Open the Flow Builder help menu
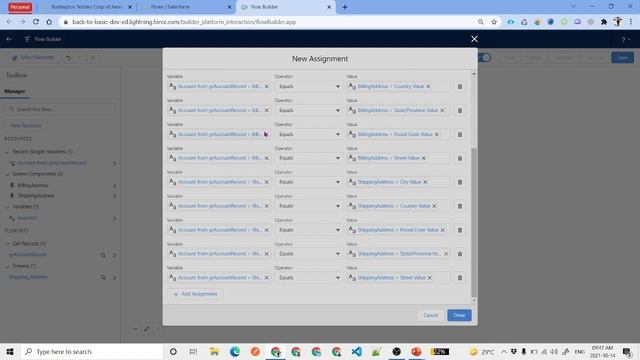 coord(625,39)
